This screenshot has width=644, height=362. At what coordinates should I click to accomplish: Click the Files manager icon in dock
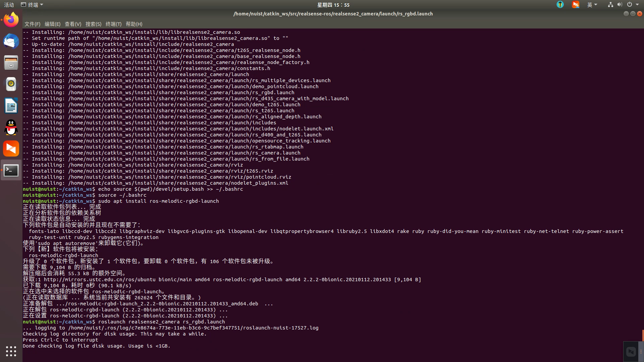pyautogui.click(x=11, y=63)
